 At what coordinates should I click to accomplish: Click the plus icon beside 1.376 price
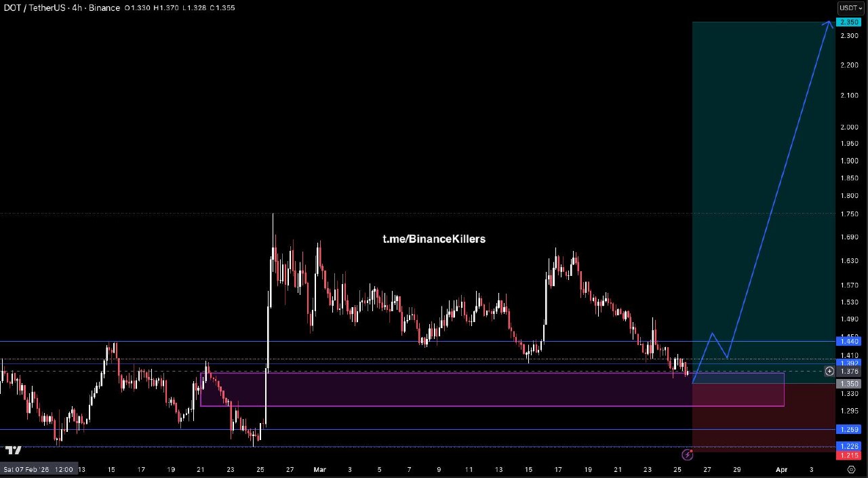829,371
